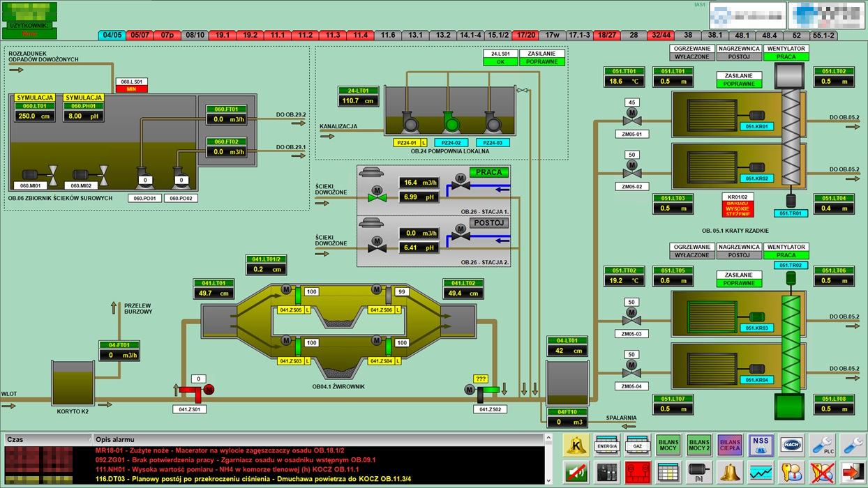This screenshot has width=868, height=488.
Task: Open the HACH analyzer screen
Action: (x=791, y=445)
